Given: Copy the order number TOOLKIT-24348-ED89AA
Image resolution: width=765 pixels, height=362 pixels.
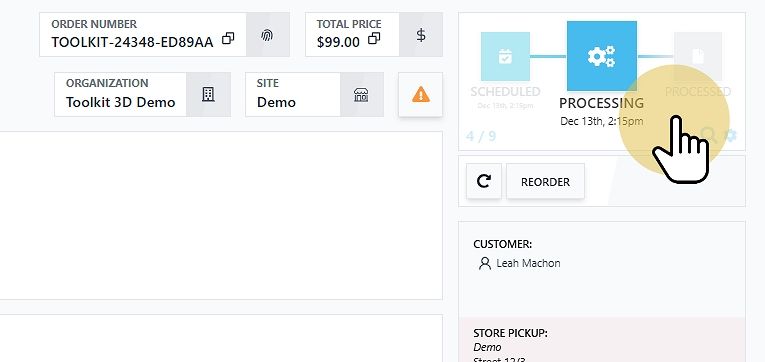Looking at the screenshot, I should [x=228, y=38].
